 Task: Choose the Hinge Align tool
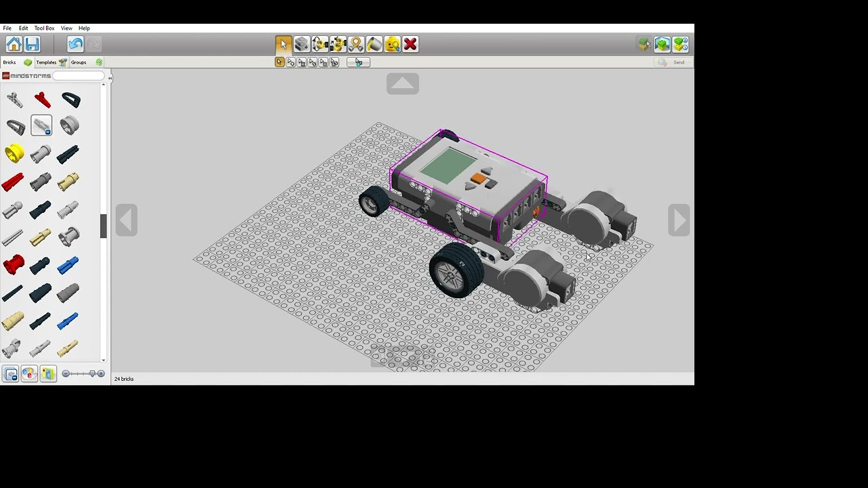point(338,45)
